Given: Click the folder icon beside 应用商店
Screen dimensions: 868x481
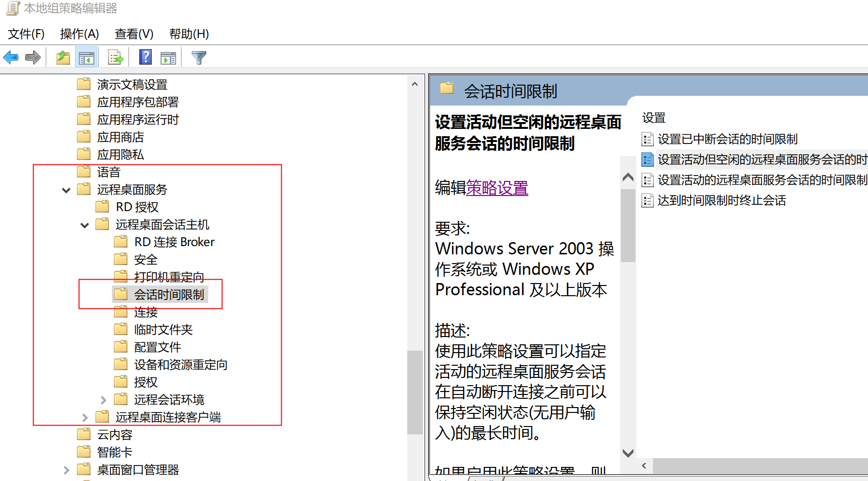Looking at the screenshot, I should pos(84,137).
